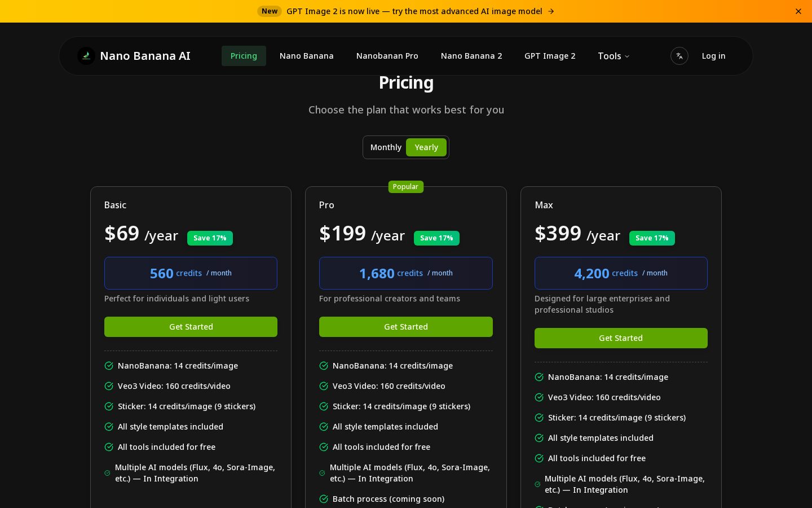The height and width of the screenshot is (508, 812).
Task: Click Pro plan's style templates check icon
Action: pyautogui.click(x=324, y=427)
